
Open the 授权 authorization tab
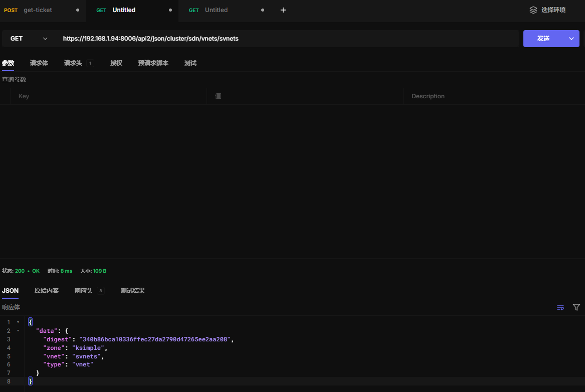pyautogui.click(x=116, y=63)
